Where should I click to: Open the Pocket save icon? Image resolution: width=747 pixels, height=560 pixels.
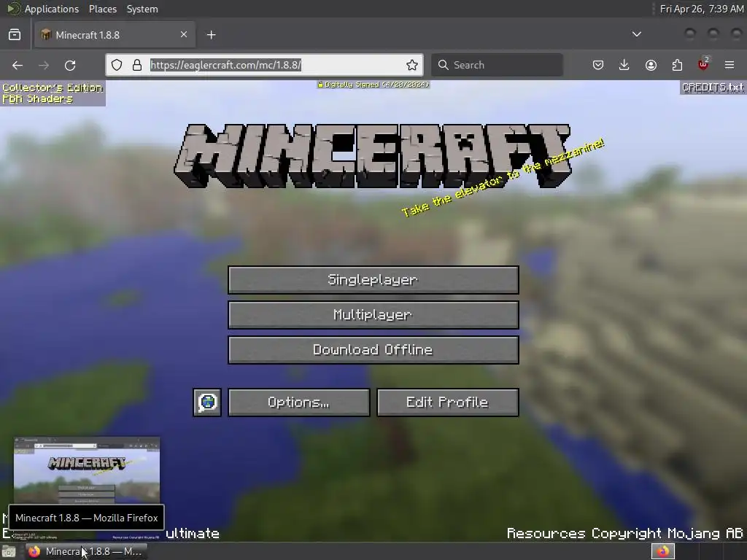tap(598, 65)
